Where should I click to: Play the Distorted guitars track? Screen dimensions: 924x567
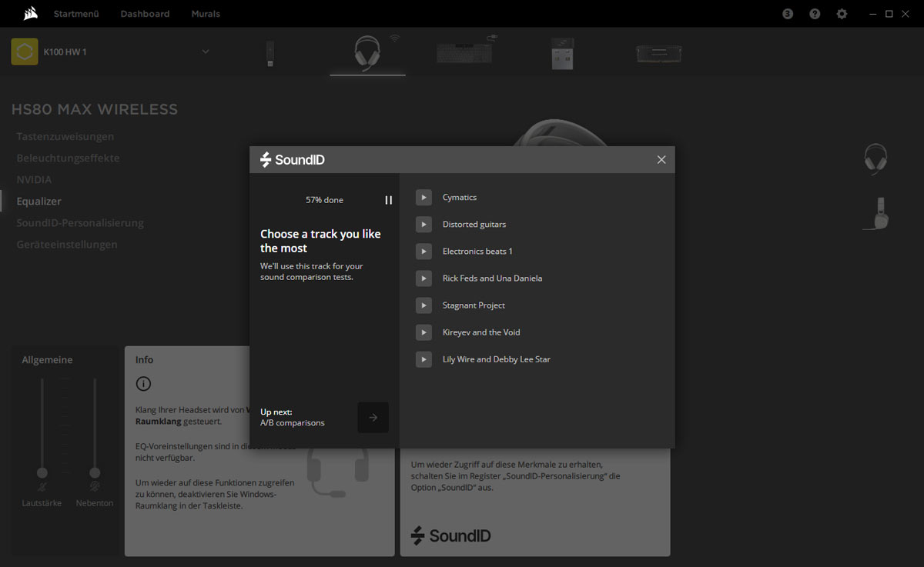tap(423, 225)
